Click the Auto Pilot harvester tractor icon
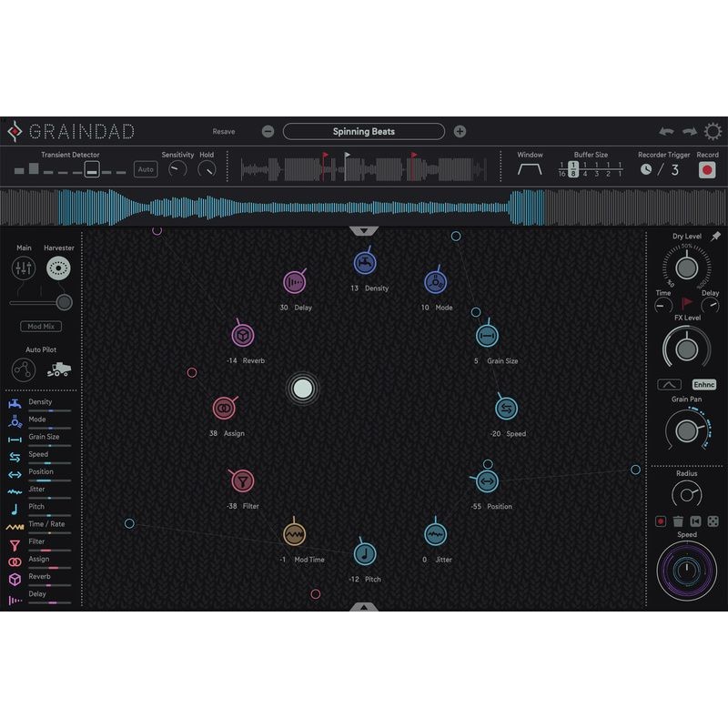 (57, 369)
